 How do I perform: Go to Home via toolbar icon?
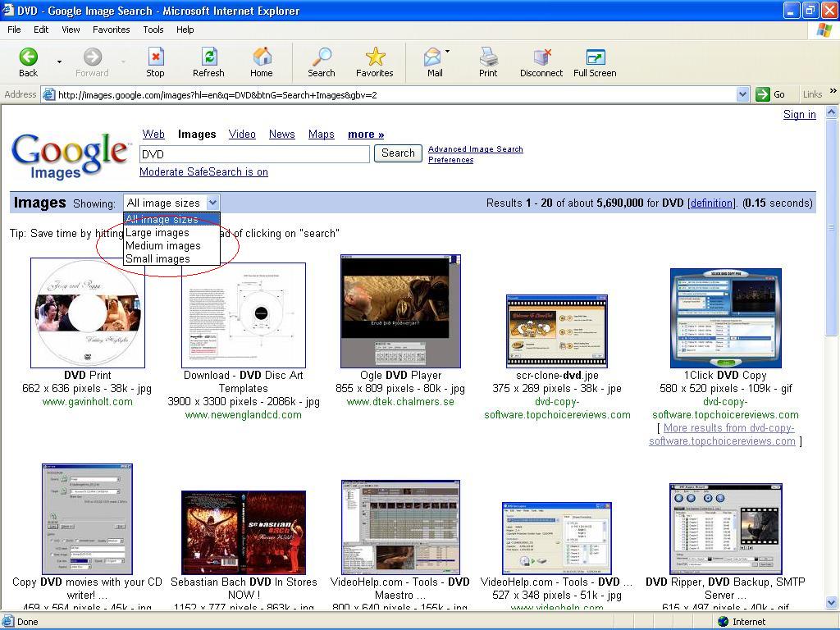click(262, 57)
